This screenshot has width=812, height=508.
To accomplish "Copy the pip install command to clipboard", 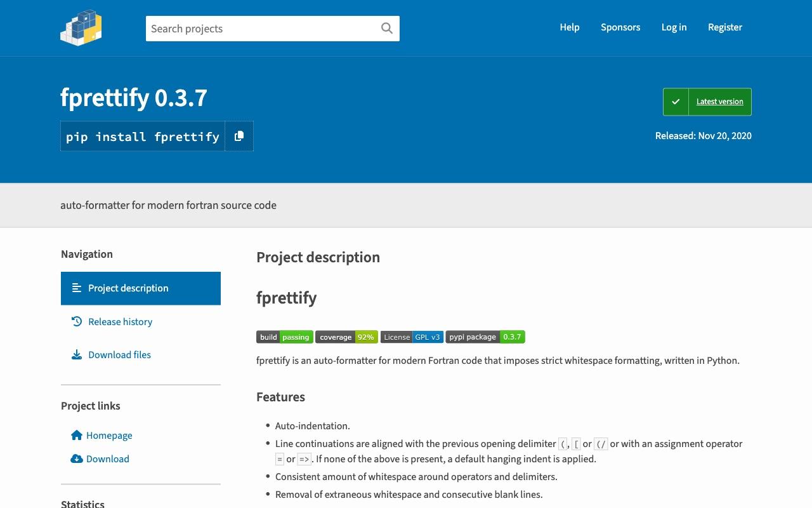I will (x=239, y=137).
